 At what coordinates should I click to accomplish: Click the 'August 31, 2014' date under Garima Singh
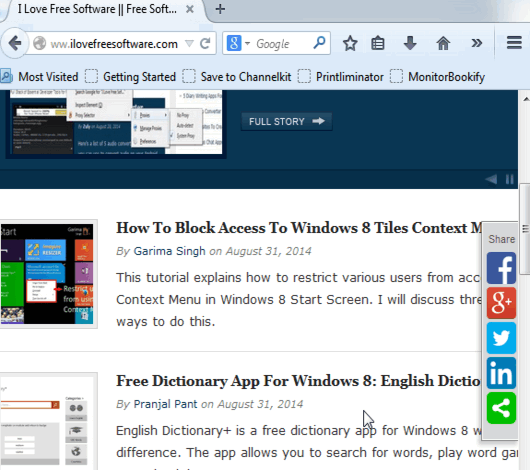(x=268, y=251)
